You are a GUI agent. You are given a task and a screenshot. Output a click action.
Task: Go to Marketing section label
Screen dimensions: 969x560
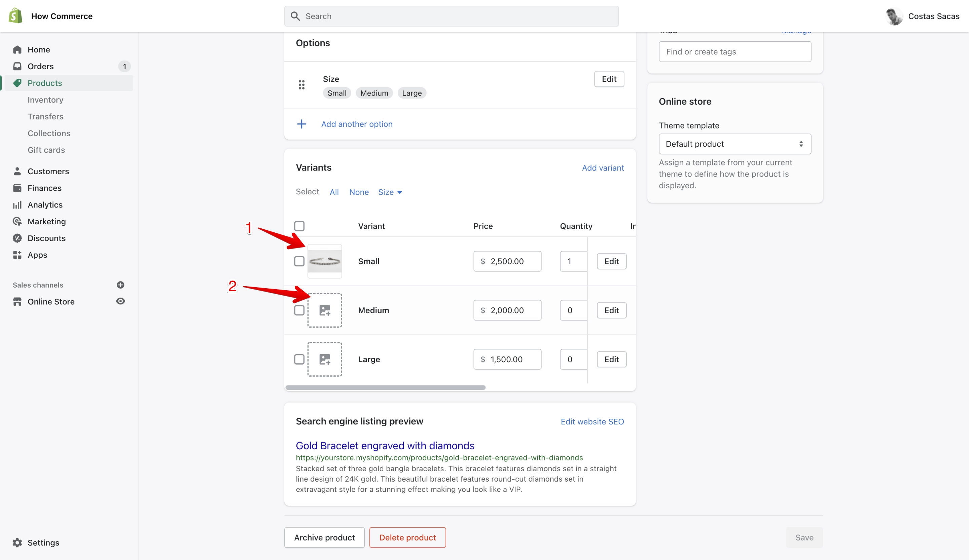click(x=46, y=221)
